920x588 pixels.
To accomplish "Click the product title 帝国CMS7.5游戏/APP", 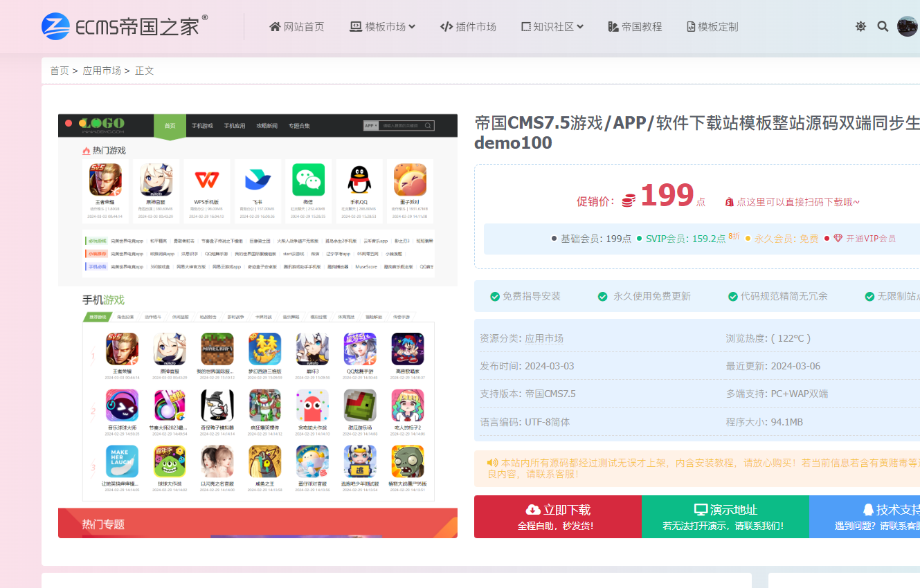I will [x=697, y=133].
